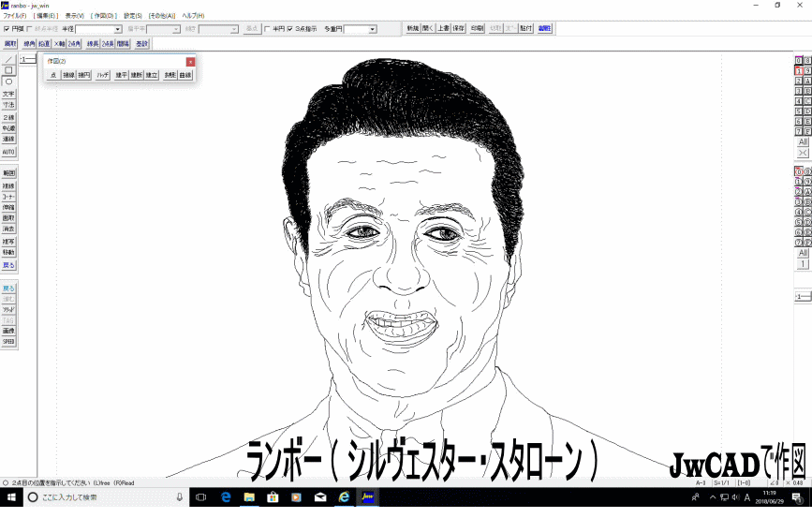812x518 pixels.
Task: Choose the コーナー corner tool
Action: point(8,197)
